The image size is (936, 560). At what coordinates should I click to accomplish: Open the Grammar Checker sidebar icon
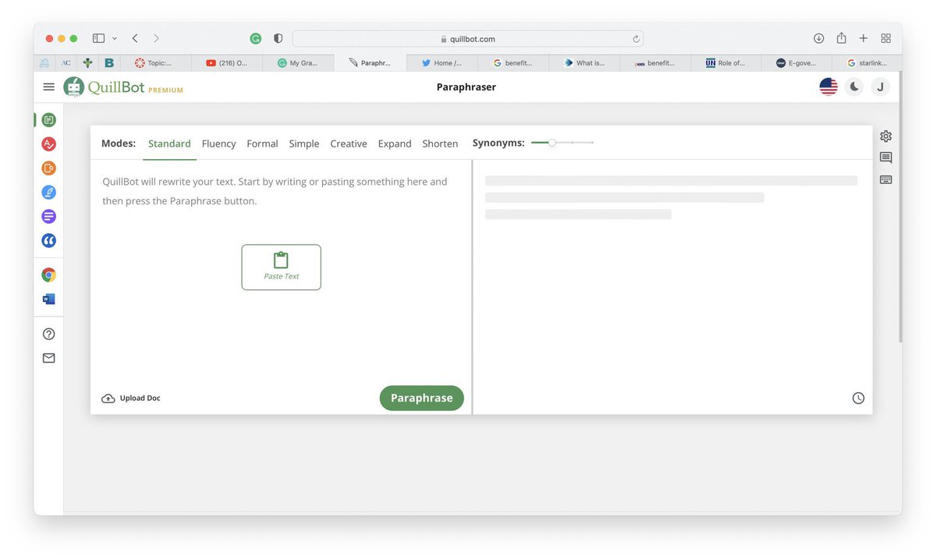click(49, 144)
